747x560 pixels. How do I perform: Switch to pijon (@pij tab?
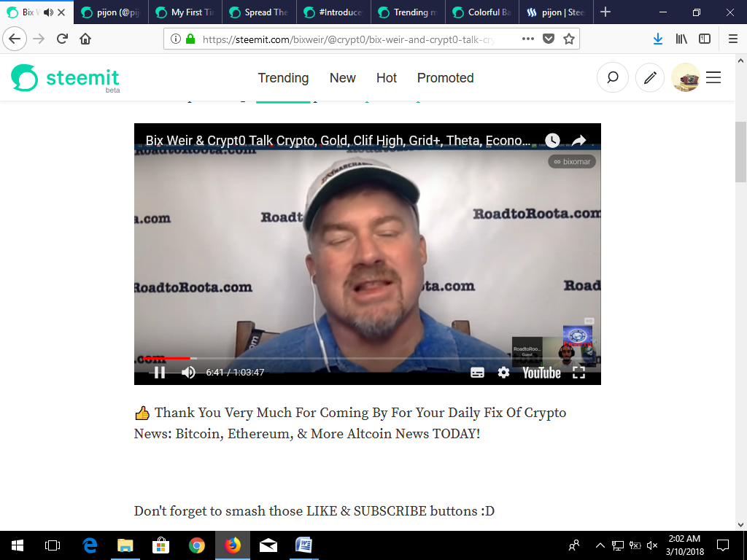[x=111, y=12]
